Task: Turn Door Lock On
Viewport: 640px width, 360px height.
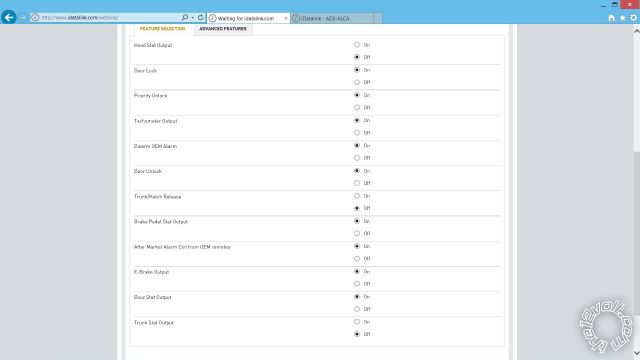Action: 357,70
